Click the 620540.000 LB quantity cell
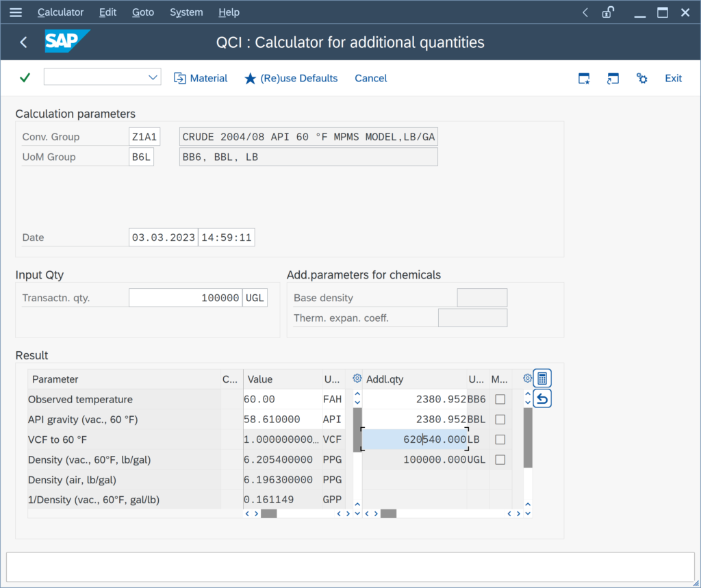This screenshot has height=588, width=701. click(414, 439)
